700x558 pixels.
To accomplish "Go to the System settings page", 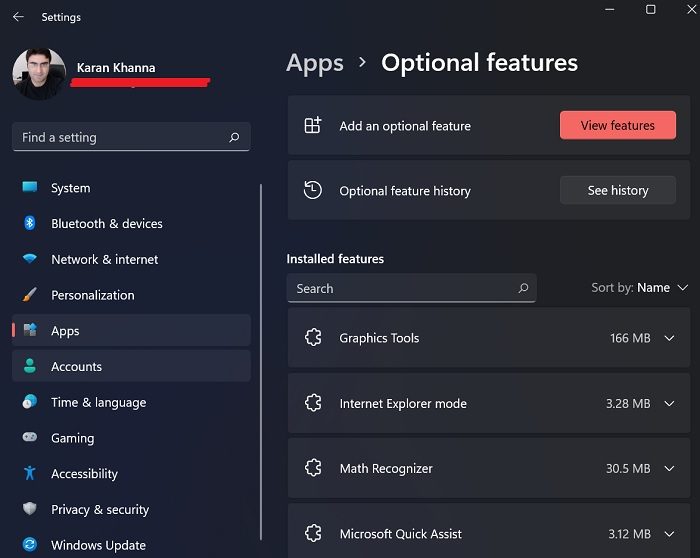I will click(70, 188).
